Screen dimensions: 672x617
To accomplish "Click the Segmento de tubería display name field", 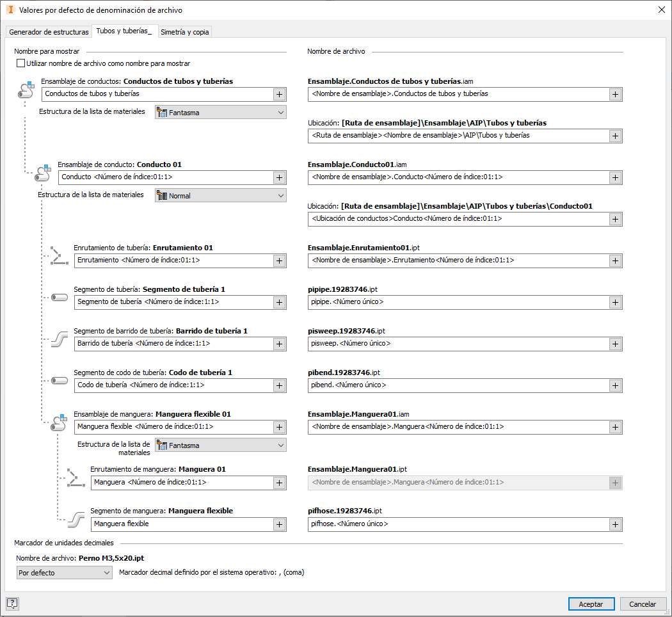I will tap(173, 302).
